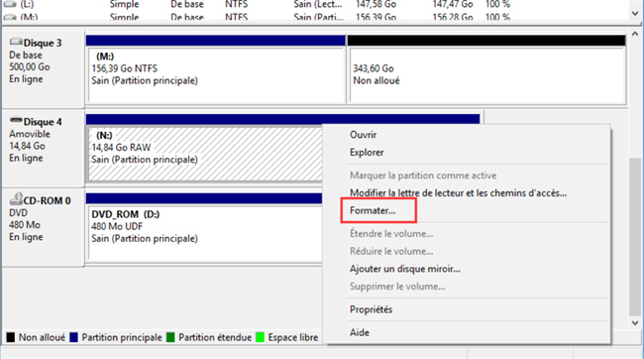Click greyed Supprimer le volume... entry

tap(397, 287)
